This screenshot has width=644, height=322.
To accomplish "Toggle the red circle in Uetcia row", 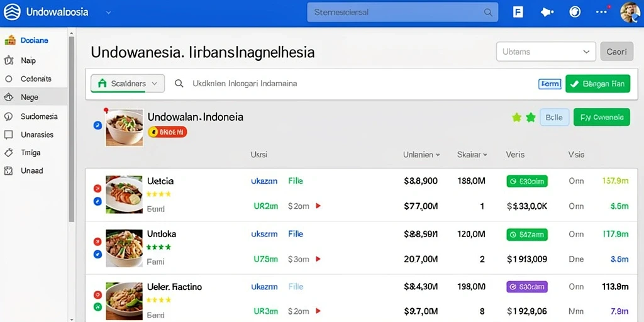I will click(97, 189).
